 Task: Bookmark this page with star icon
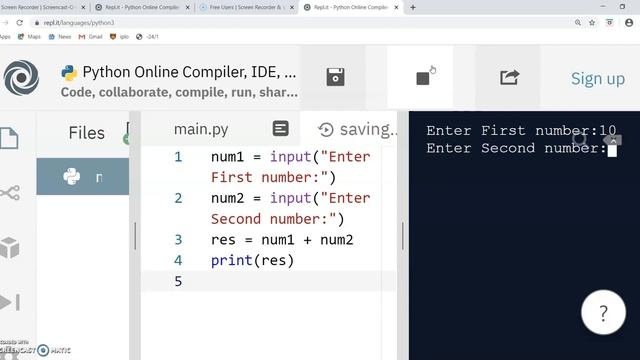(x=592, y=23)
